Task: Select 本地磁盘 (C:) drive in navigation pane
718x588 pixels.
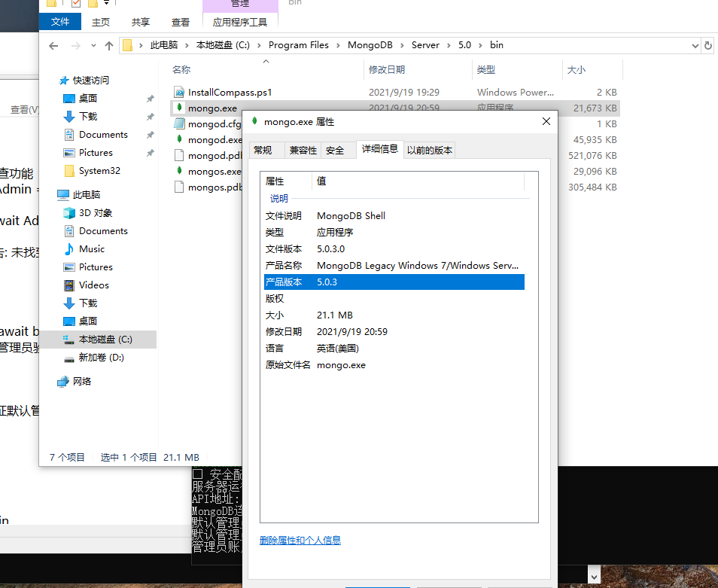Action: 105,340
